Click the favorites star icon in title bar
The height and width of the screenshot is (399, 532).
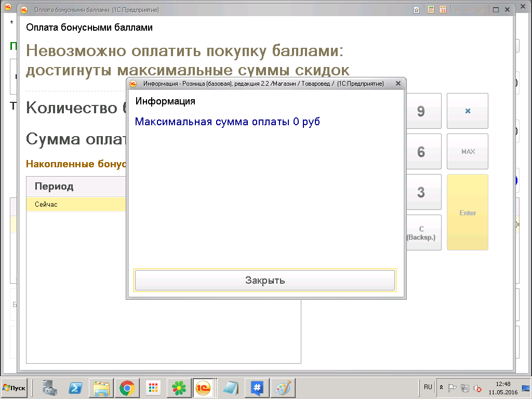(417, 10)
